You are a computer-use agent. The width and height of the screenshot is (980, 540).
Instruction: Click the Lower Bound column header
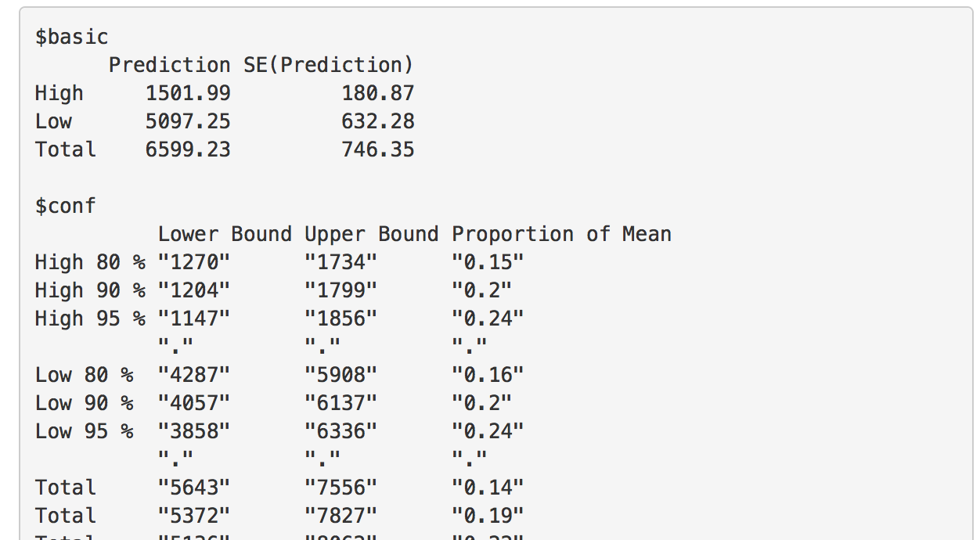(x=225, y=234)
